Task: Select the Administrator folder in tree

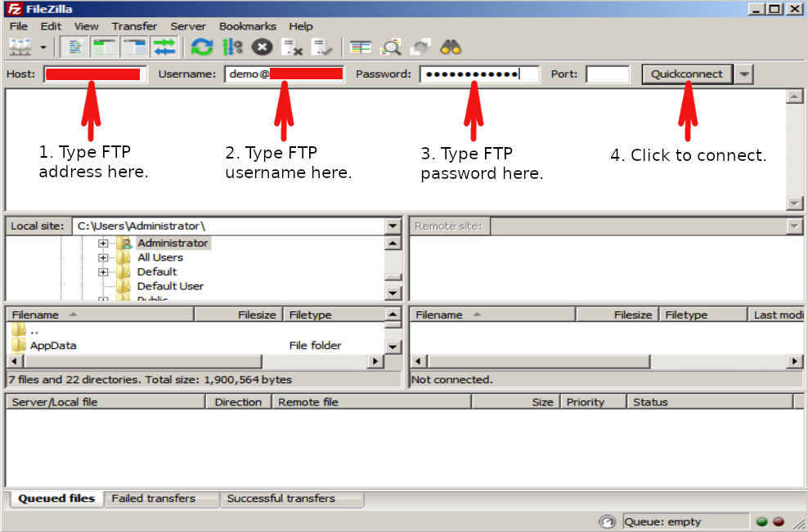Action: 173,243
